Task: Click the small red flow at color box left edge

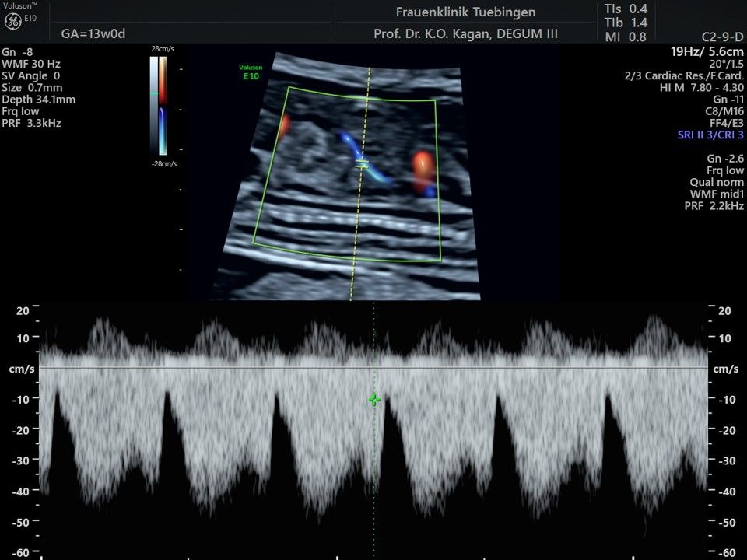Action: pos(285,124)
